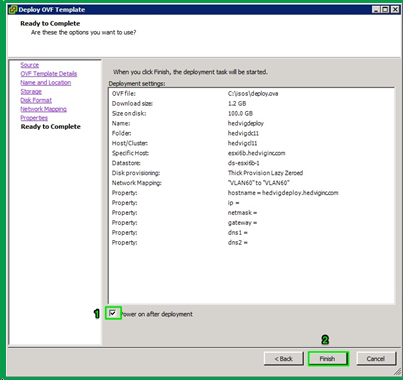Click the hedvigdc11 folder value
403x380 pixels.
coord(243,133)
